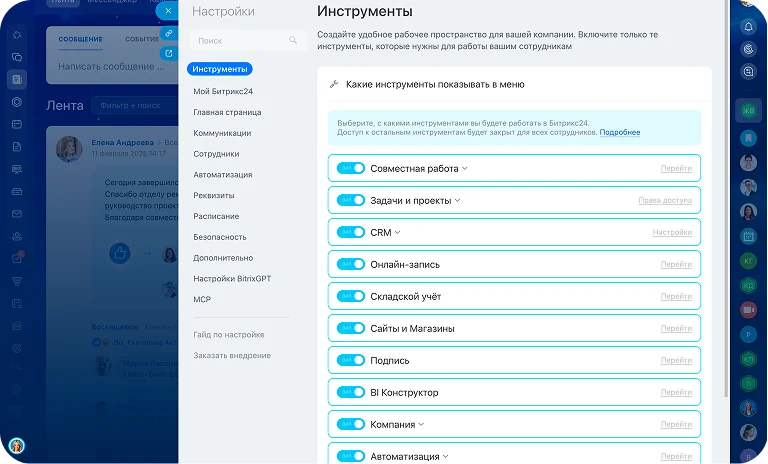
Task: Click Написать сообщение field in feed window
Action: [112, 67]
